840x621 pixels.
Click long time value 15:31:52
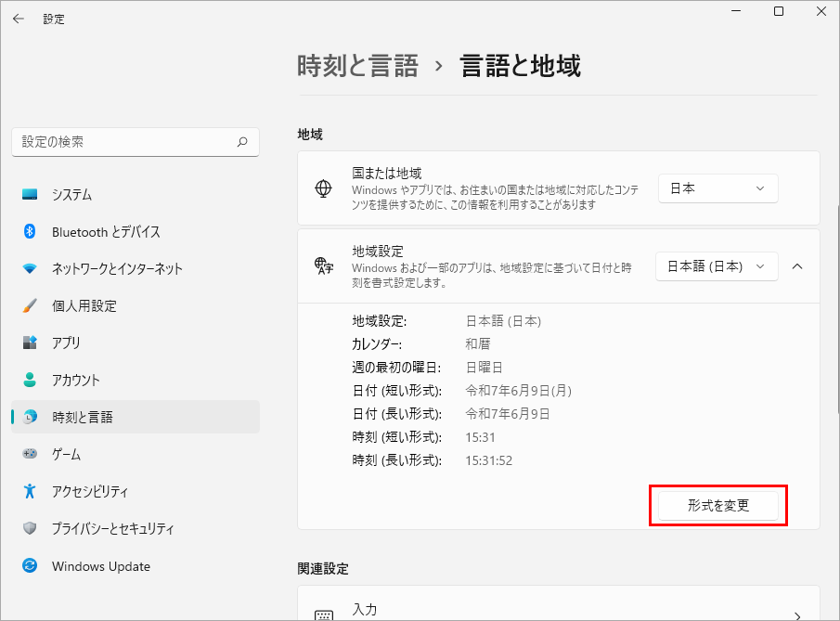(488, 460)
